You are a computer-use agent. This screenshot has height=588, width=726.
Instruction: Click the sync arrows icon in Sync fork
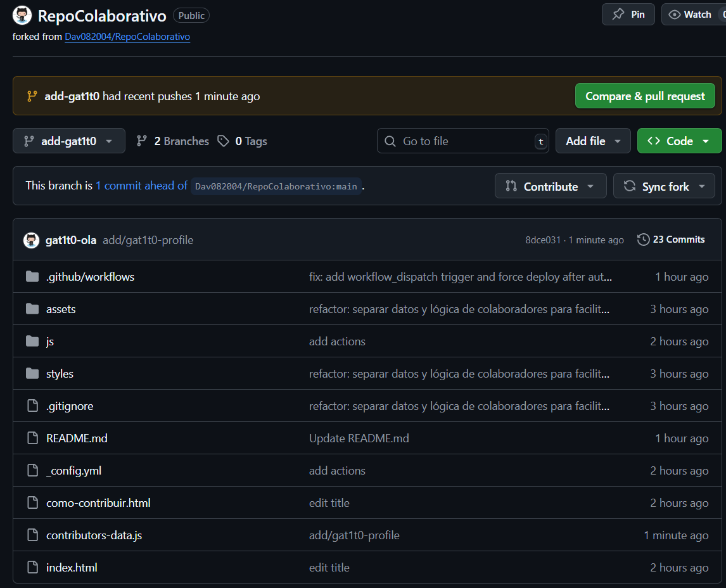[x=629, y=186]
